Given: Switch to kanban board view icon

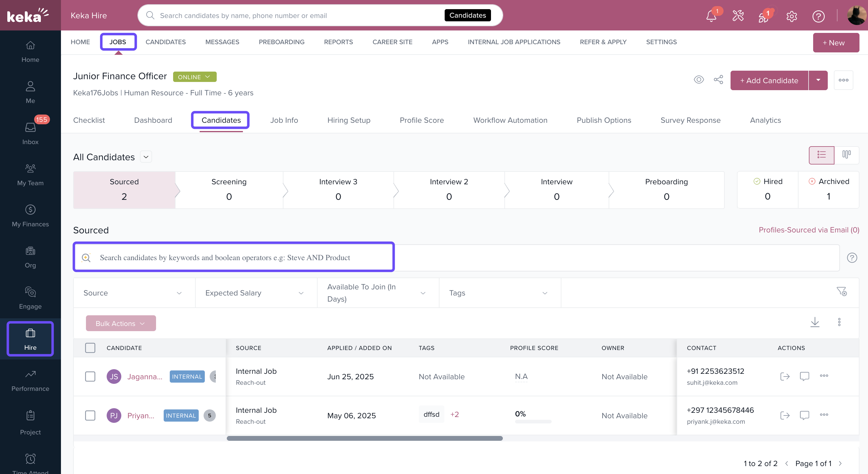Looking at the screenshot, I should pos(846,155).
